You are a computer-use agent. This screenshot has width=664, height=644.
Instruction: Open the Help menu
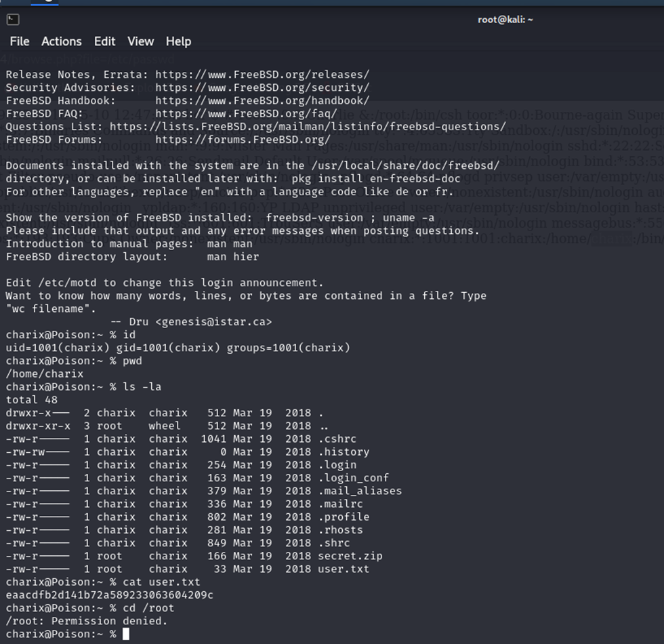178,41
